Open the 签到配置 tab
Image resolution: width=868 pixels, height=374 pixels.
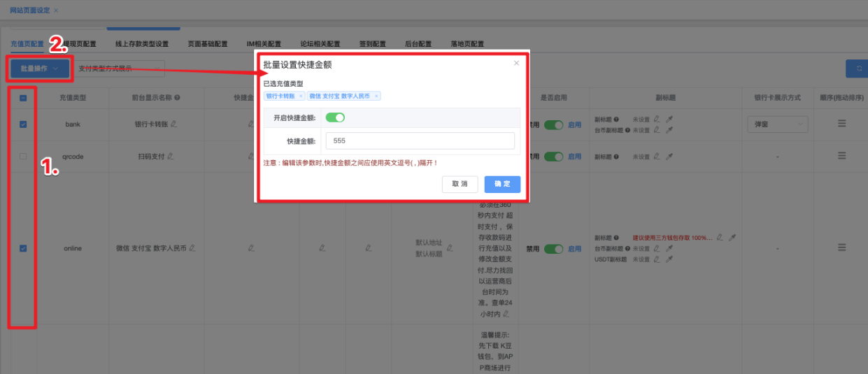click(372, 43)
